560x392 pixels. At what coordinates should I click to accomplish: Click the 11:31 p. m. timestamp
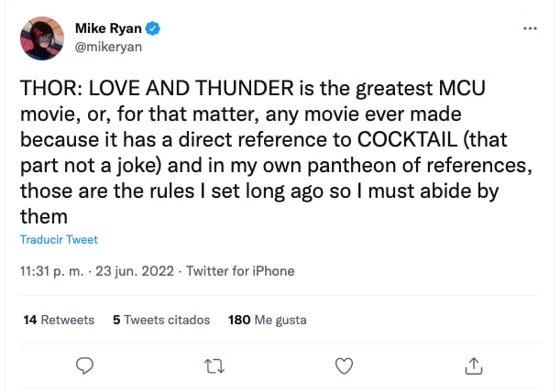[51, 271]
